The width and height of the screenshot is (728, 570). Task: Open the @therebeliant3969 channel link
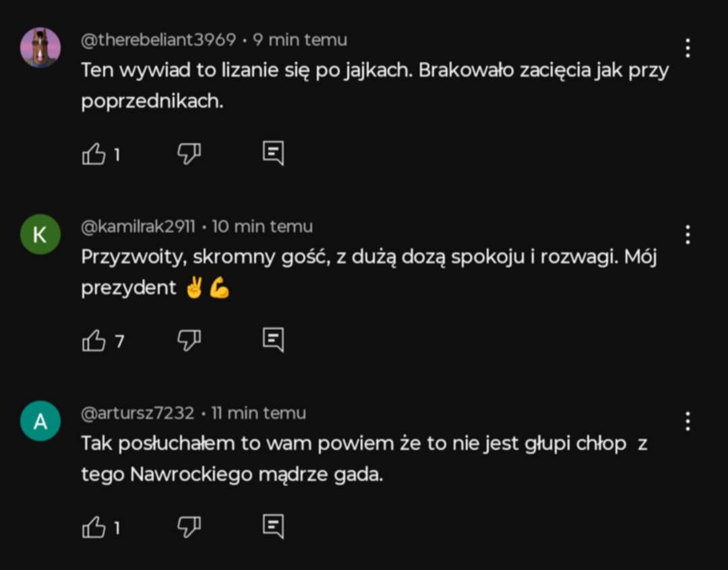158,40
